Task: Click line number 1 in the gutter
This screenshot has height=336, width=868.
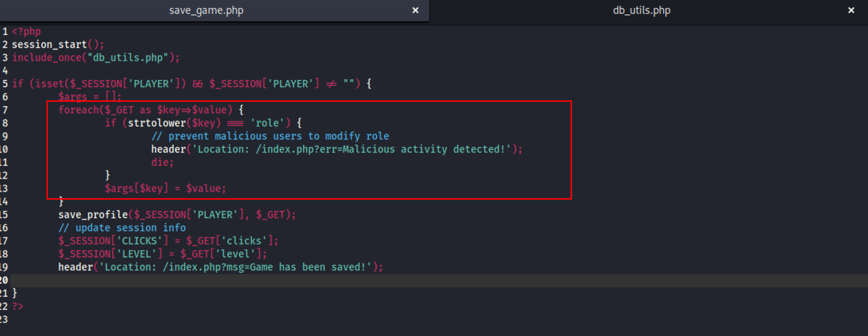Action: click(5, 32)
